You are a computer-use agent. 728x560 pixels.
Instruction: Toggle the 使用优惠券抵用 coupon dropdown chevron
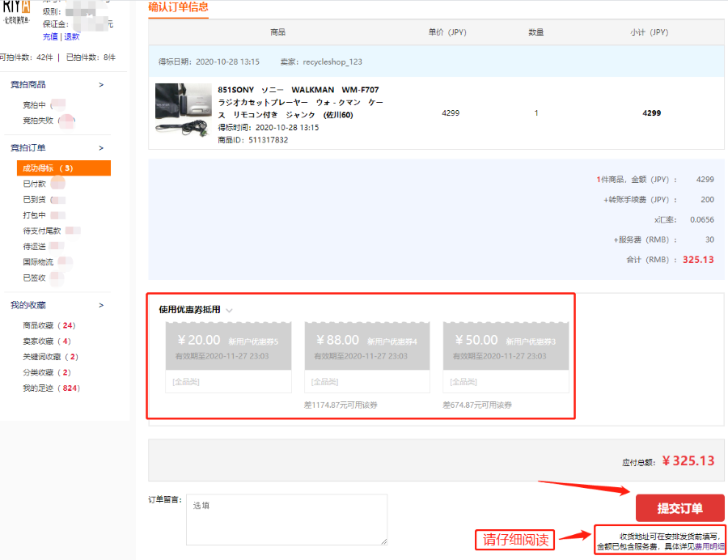[x=230, y=310]
